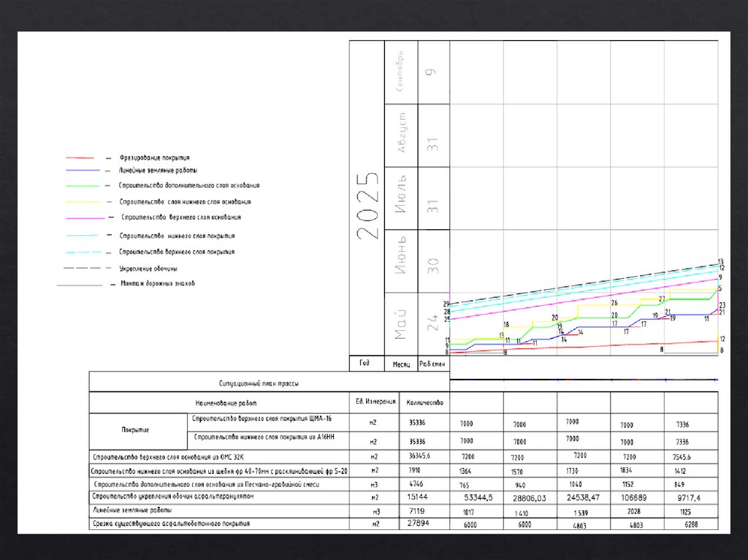Select month label 'Июнь'

401,256
